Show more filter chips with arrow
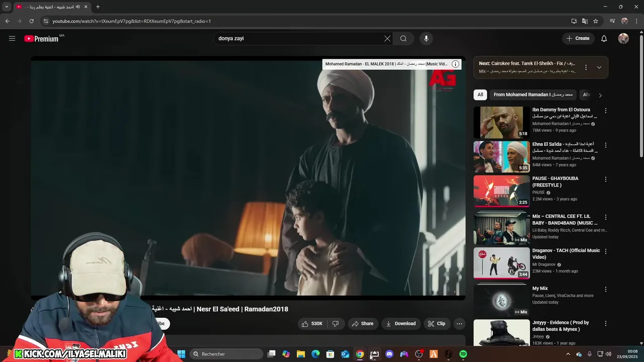This screenshot has width=644, height=362. (x=600, y=95)
